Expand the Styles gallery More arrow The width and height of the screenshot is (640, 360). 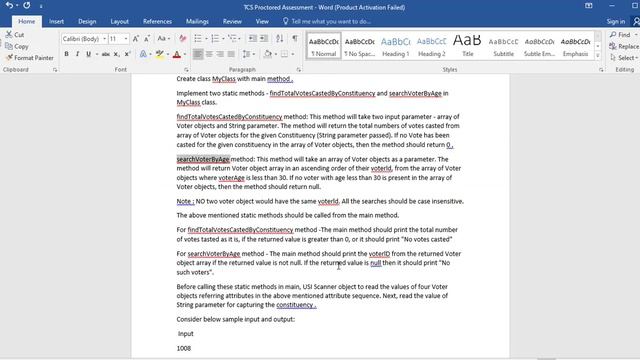click(x=598, y=56)
